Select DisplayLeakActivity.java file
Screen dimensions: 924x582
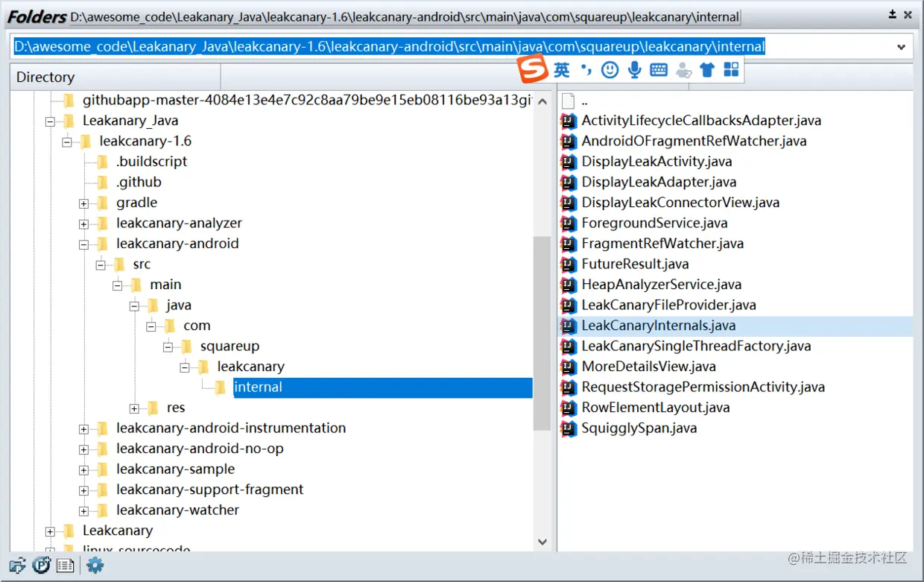656,161
